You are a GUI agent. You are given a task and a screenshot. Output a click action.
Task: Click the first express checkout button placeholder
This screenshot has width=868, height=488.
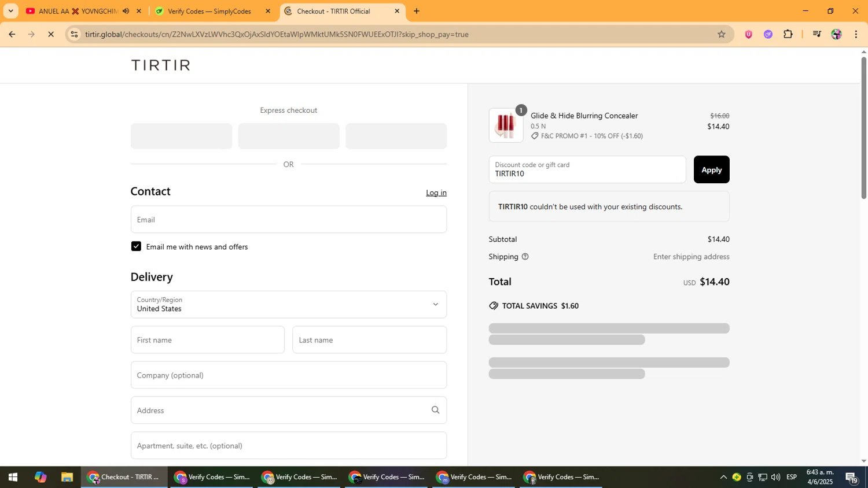(x=181, y=136)
